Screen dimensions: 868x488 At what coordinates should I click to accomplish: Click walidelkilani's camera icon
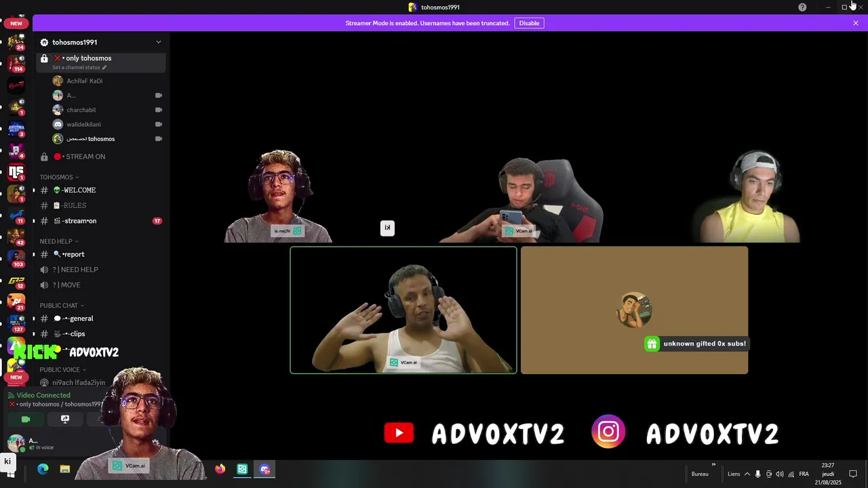[159, 124]
